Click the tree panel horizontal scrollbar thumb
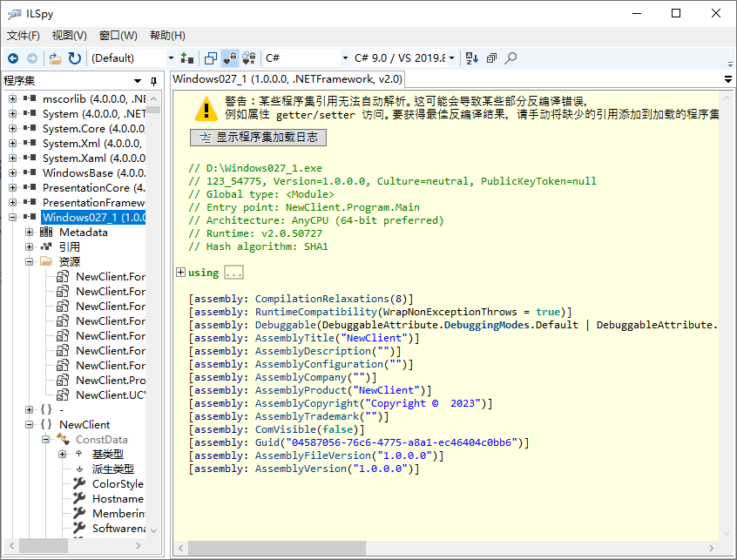This screenshot has width=737, height=560. (x=44, y=545)
